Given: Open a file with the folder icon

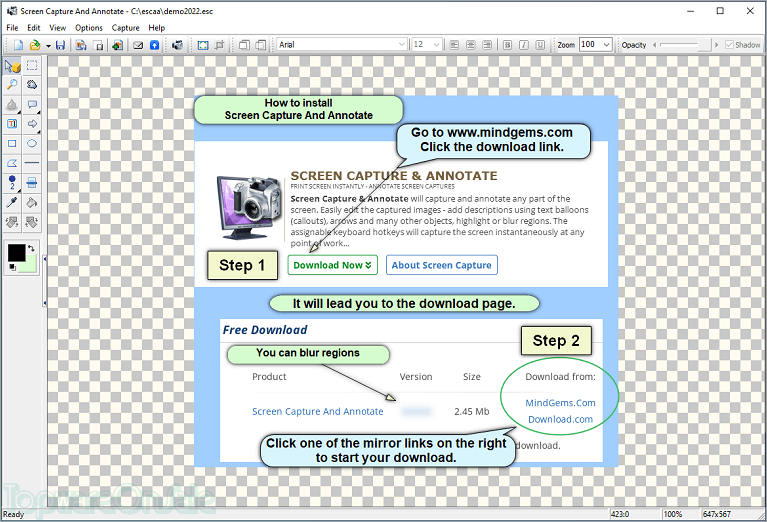Looking at the screenshot, I should (35, 45).
